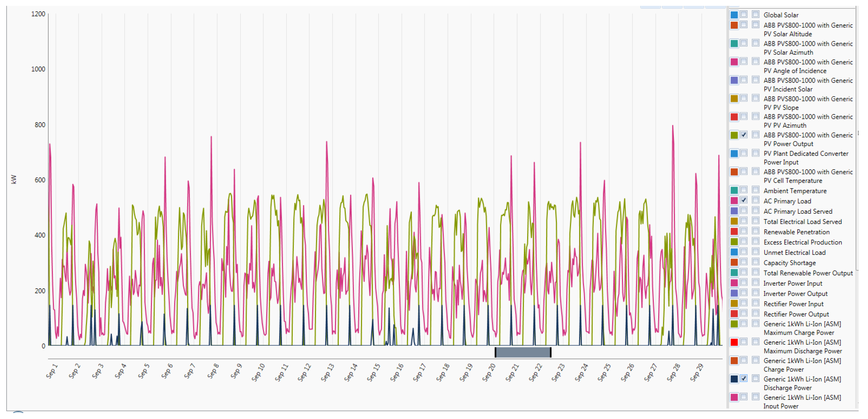This screenshot has width=868, height=419.
Task: Select the Rectifier Power Input legend label
Action: (x=793, y=304)
